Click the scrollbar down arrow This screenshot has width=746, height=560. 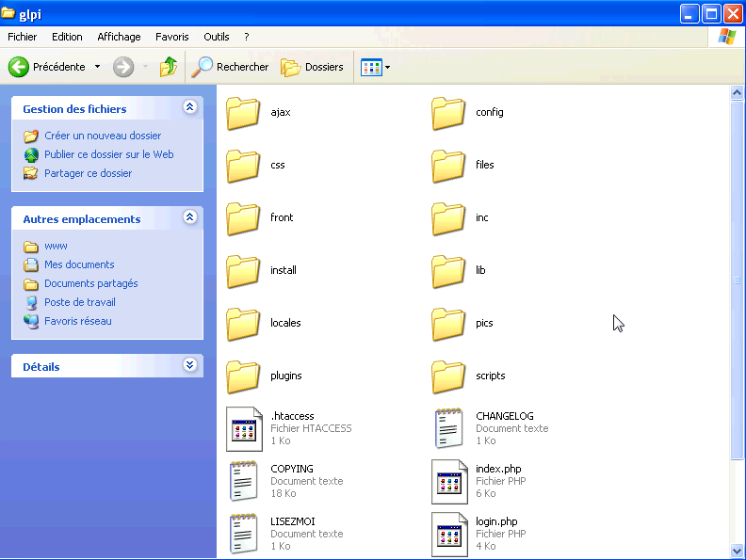(737, 552)
